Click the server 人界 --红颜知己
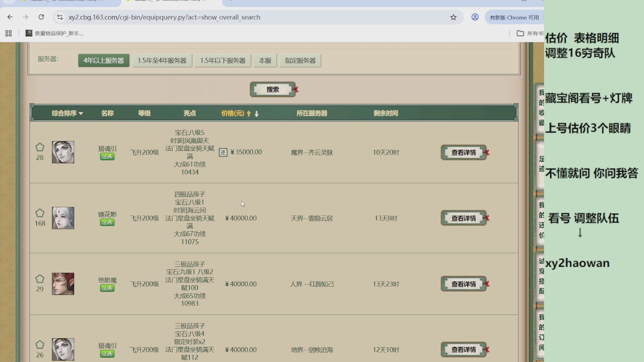 [x=312, y=284]
